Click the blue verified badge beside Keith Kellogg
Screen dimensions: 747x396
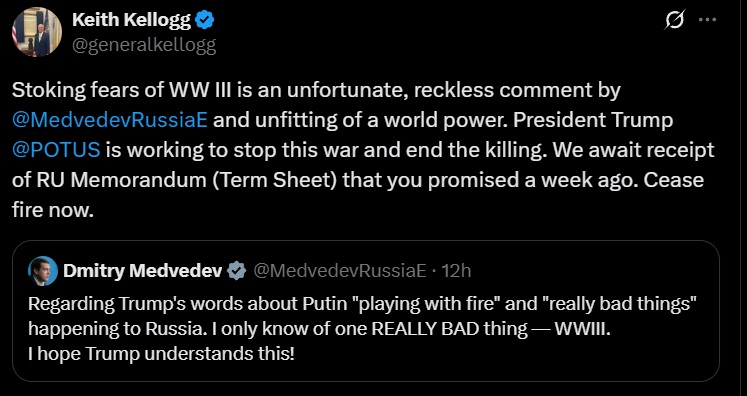coord(206,20)
